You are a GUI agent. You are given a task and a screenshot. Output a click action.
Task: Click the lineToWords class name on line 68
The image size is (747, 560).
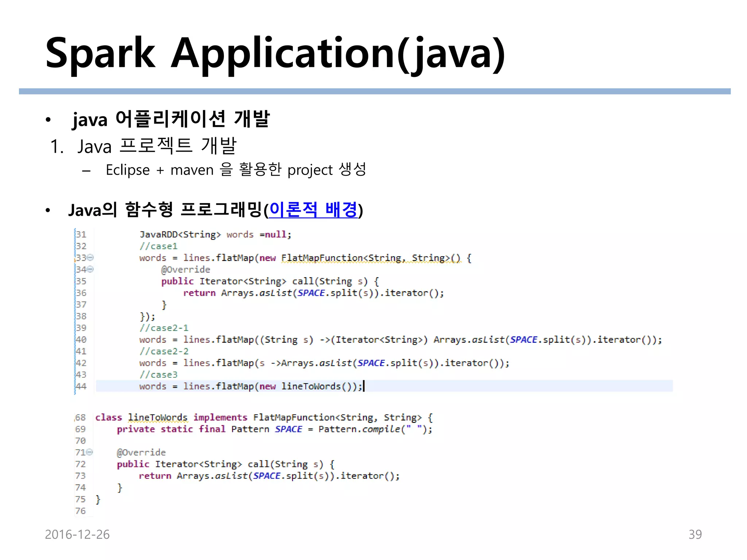[x=158, y=417]
